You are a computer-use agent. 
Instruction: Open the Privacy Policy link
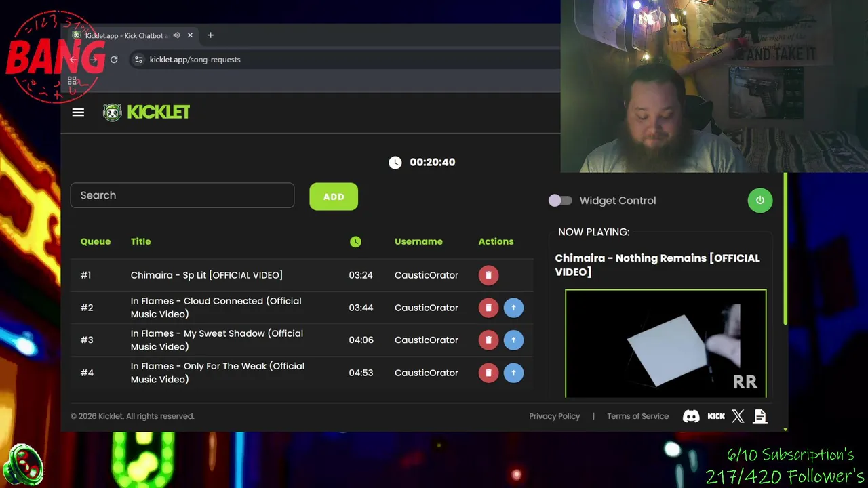click(555, 416)
